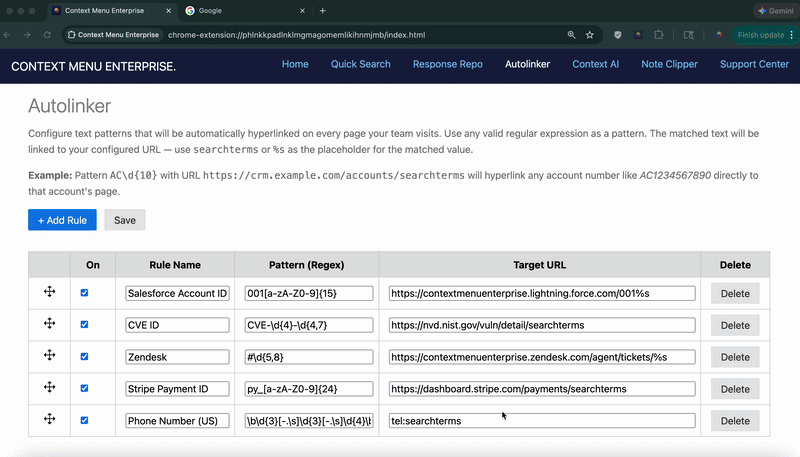Open the Quick Search section
This screenshot has width=800, height=457.
[x=360, y=64]
